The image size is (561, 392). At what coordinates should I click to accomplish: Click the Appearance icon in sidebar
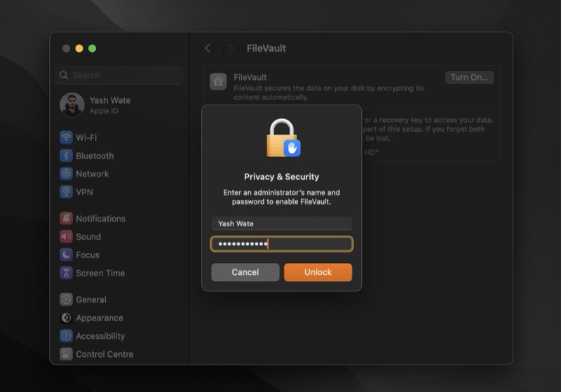66,318
